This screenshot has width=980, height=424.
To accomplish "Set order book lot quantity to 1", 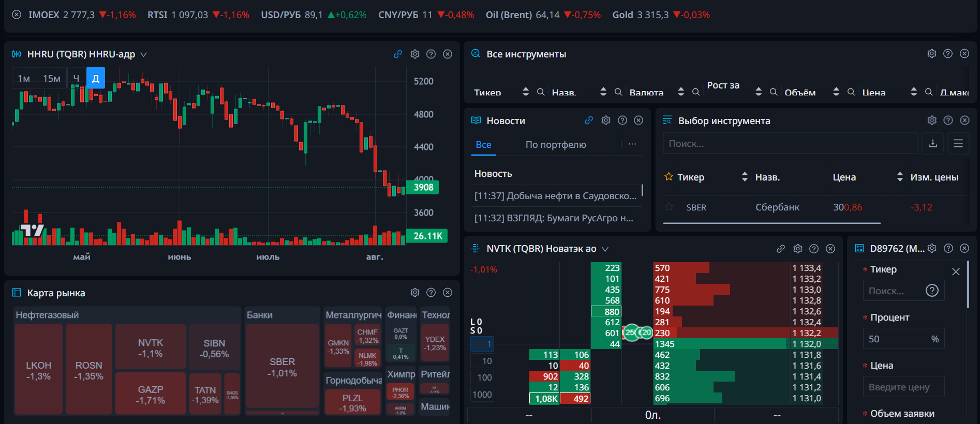I will click(482, 344).
